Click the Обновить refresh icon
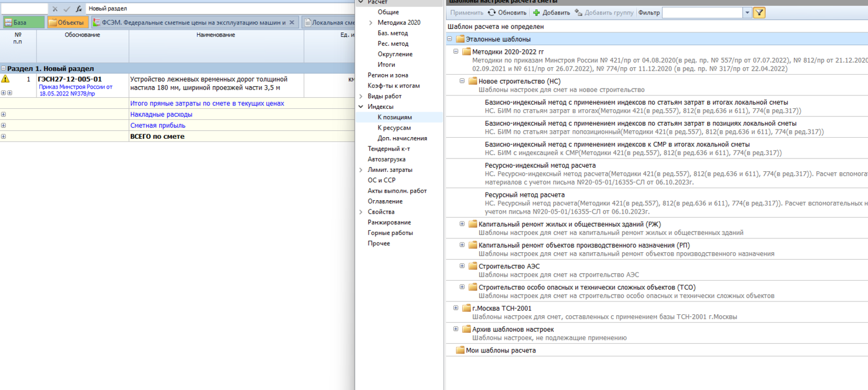868x390 pixels. coord(492,13)
